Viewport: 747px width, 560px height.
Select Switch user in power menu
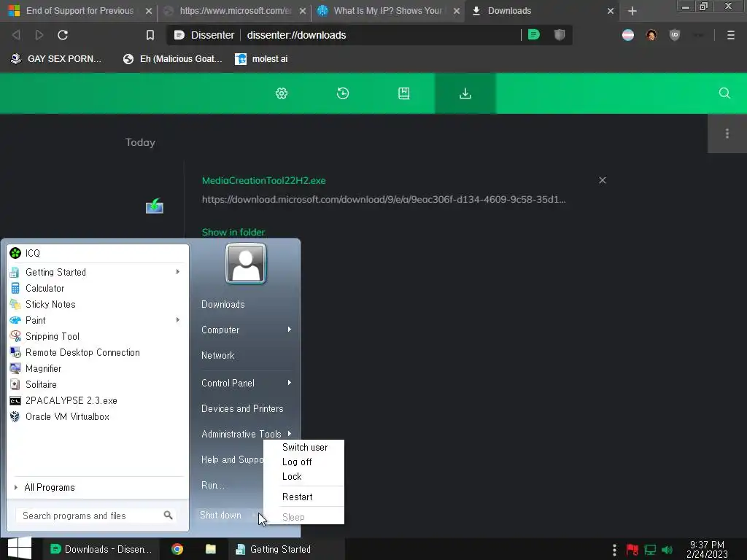[x=305, y=447]
